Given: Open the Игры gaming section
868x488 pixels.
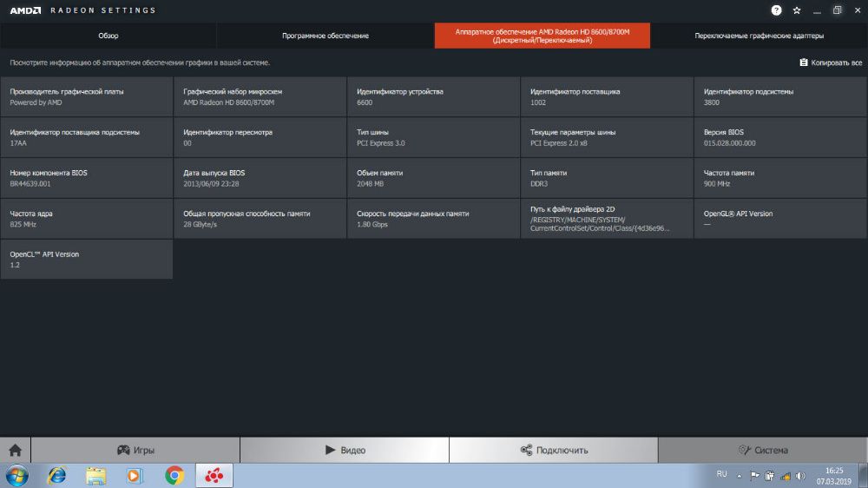Looking at the screenshot, I should pyautogui.click(x=135, y=450).
